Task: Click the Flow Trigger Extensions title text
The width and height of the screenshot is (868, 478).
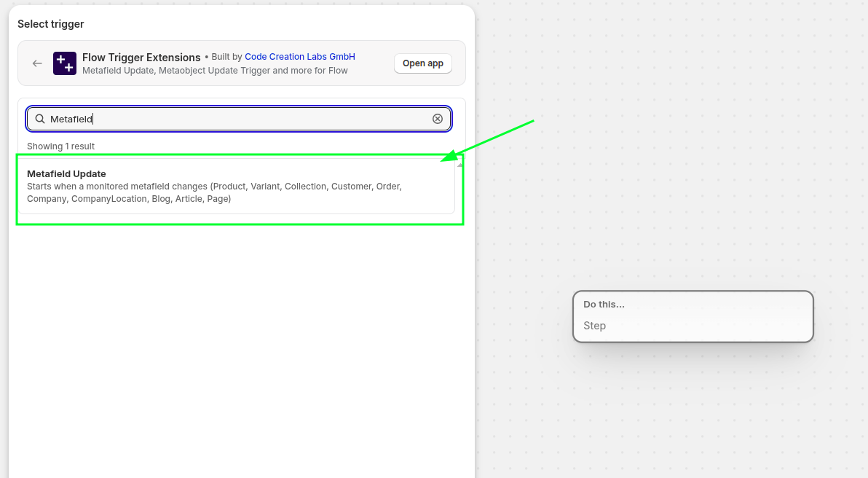Action: [x=141, y=58]
